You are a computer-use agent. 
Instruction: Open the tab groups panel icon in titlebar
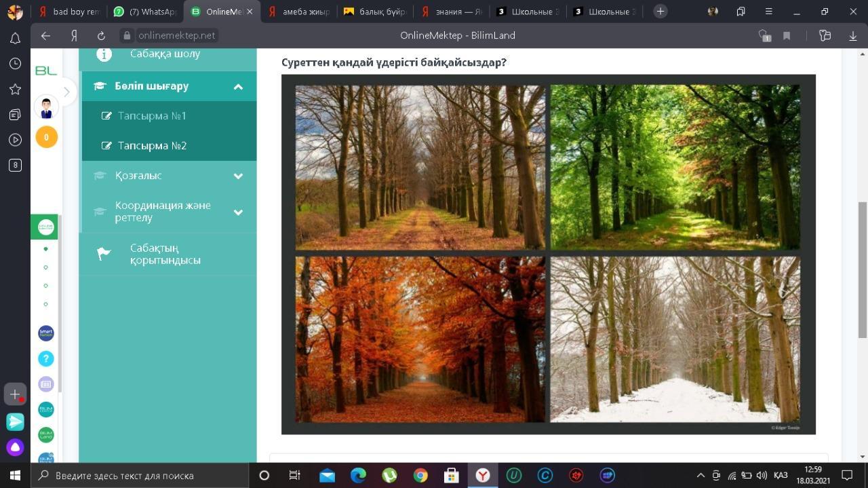741,12
